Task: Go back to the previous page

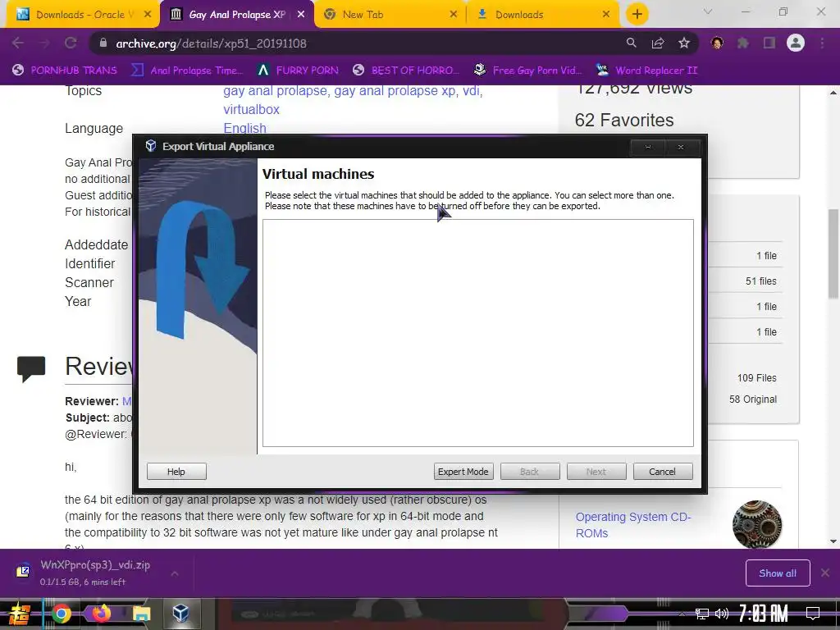Action: point(18,43)
